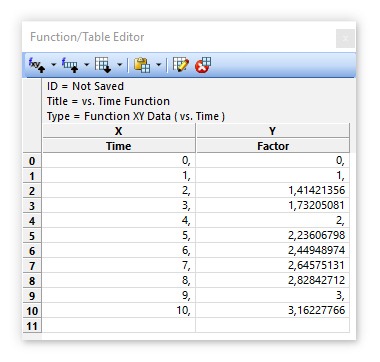
Task: Open the fxy icon dropdown arrow
Action: point(53,64)
